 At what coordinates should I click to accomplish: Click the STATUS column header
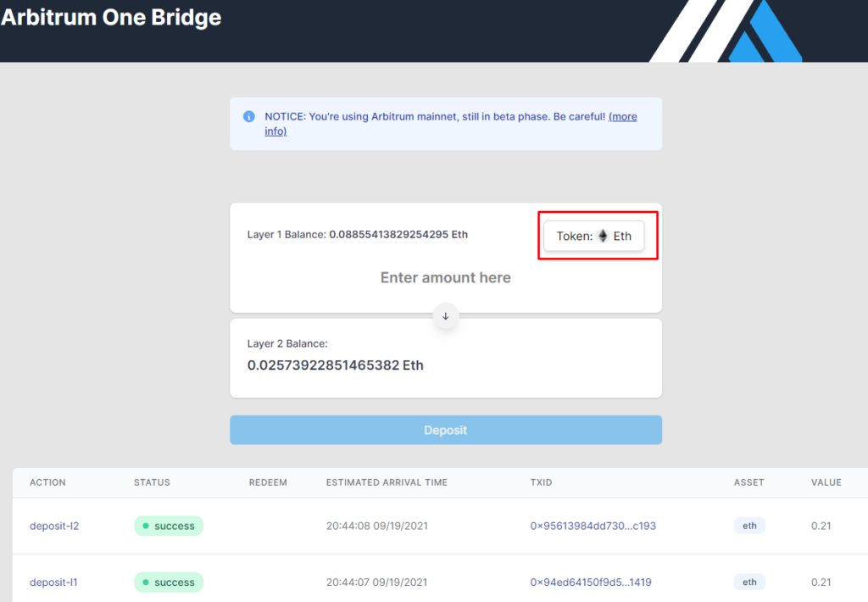coord(152,482)
